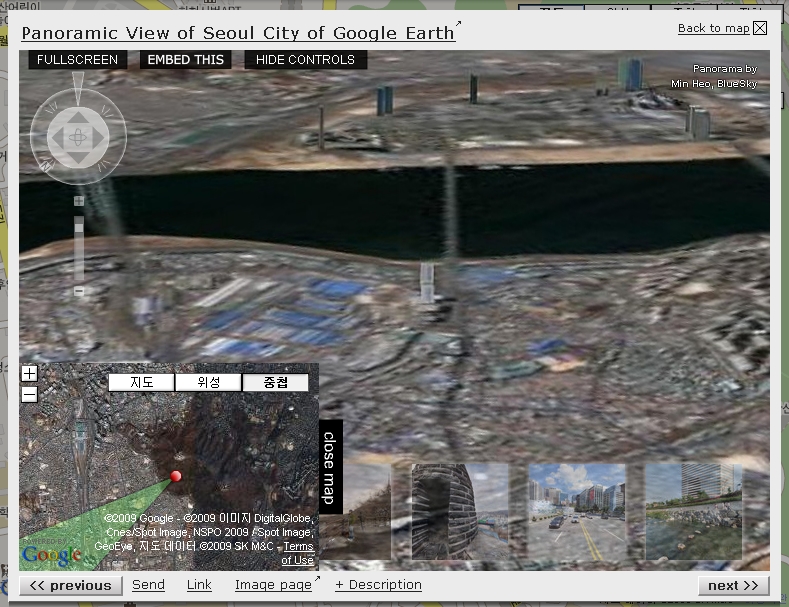Open Back to map link
The image size is (789, 607).
(x=714, y=28)
